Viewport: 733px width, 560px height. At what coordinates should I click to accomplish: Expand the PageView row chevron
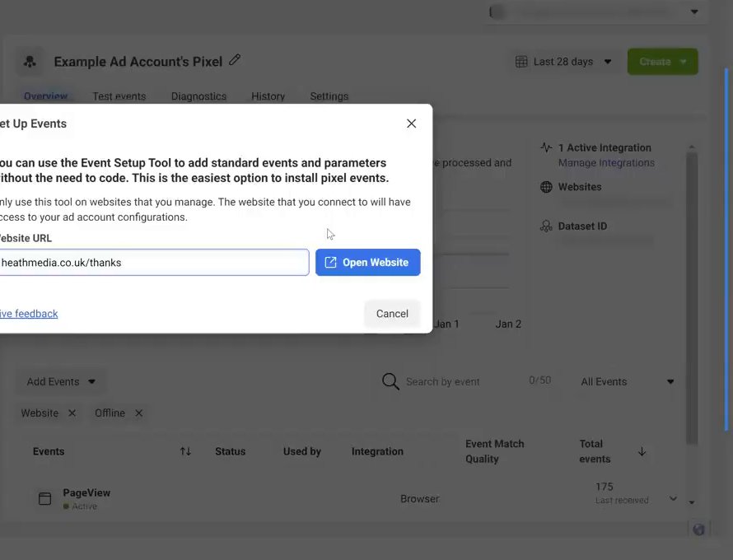click(673, 499)
